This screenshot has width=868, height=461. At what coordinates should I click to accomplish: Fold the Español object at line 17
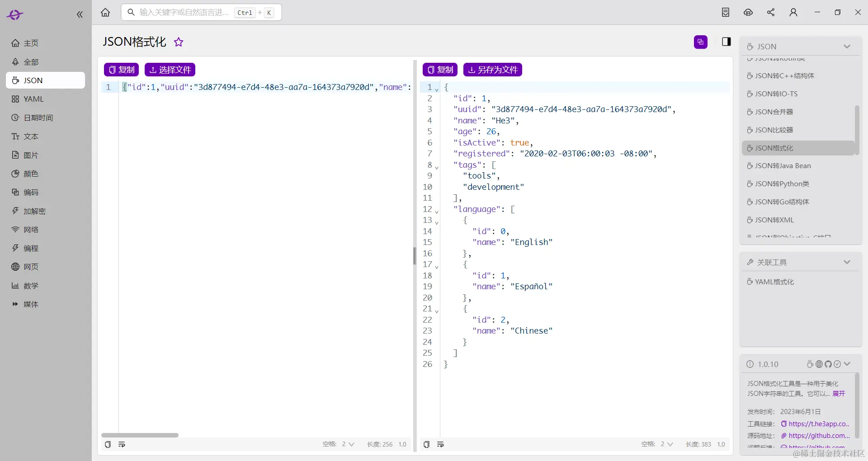(437, 267)
